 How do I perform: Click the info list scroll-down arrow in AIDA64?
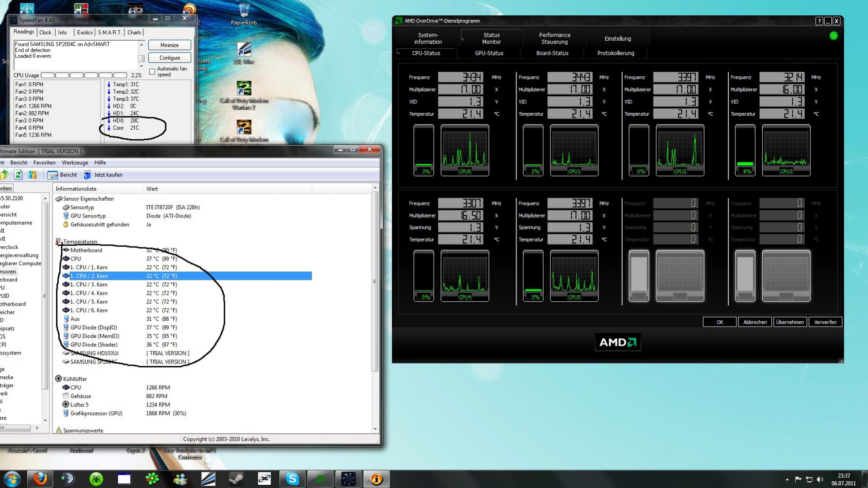(375, 429)
